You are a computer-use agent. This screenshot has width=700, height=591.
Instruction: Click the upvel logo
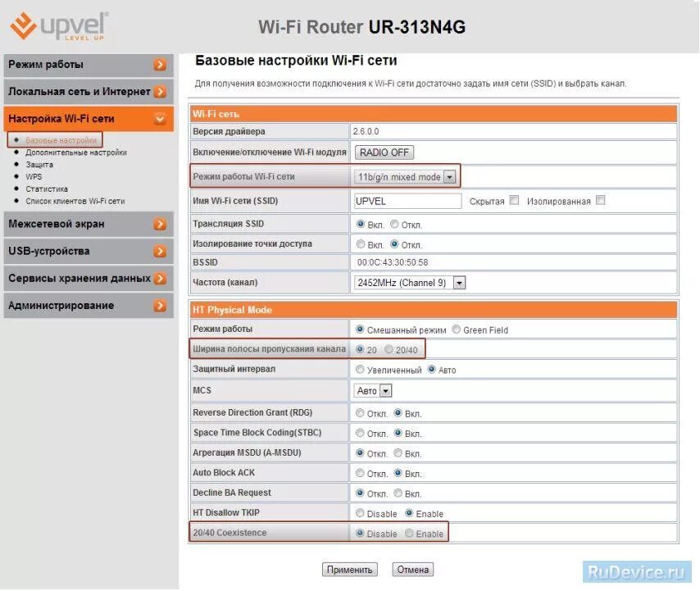(x=57, y=25)
